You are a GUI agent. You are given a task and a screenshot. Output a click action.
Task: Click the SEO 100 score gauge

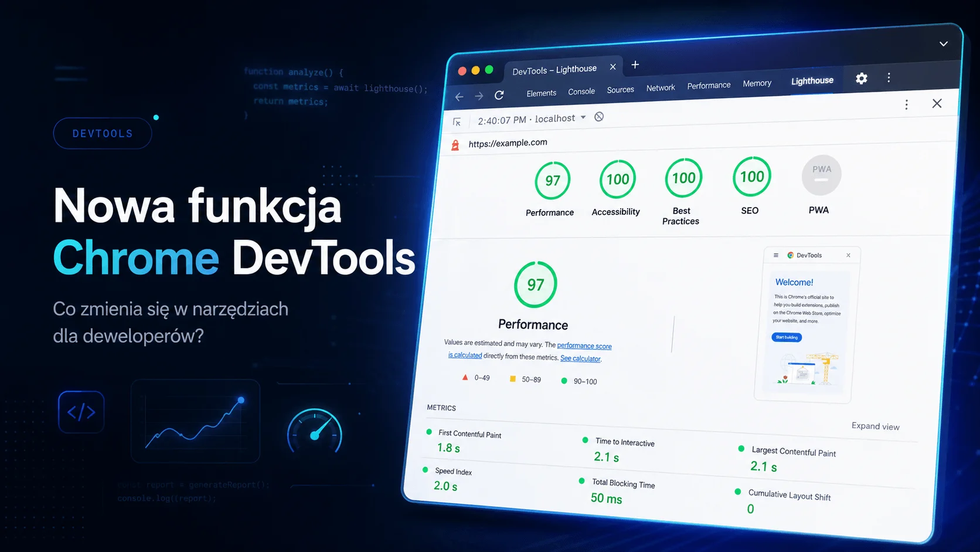tap(751, 176)
